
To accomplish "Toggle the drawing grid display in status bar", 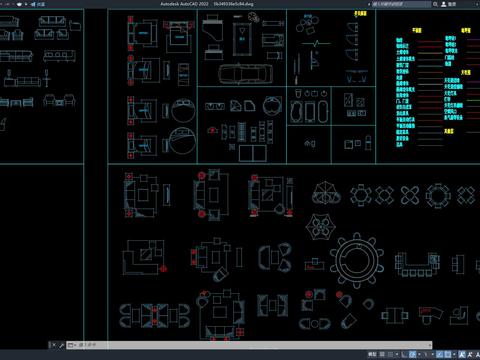I will tap(382, 354).
